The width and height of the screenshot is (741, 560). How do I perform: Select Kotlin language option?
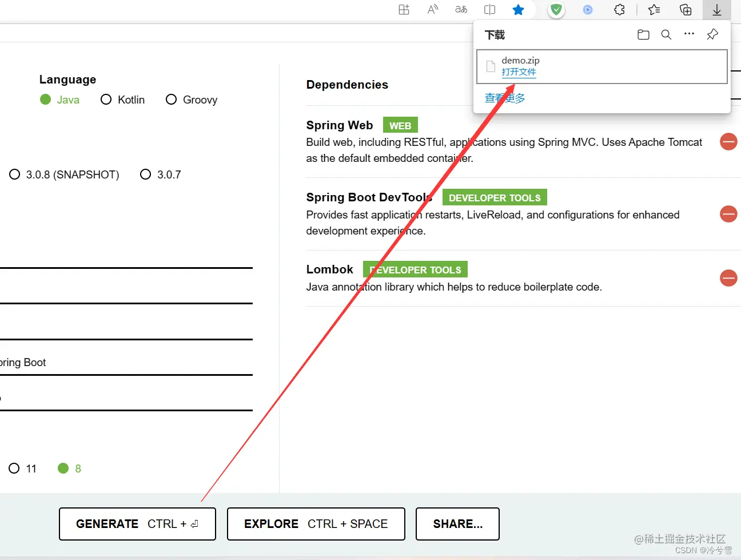click(x=122, y=100)
